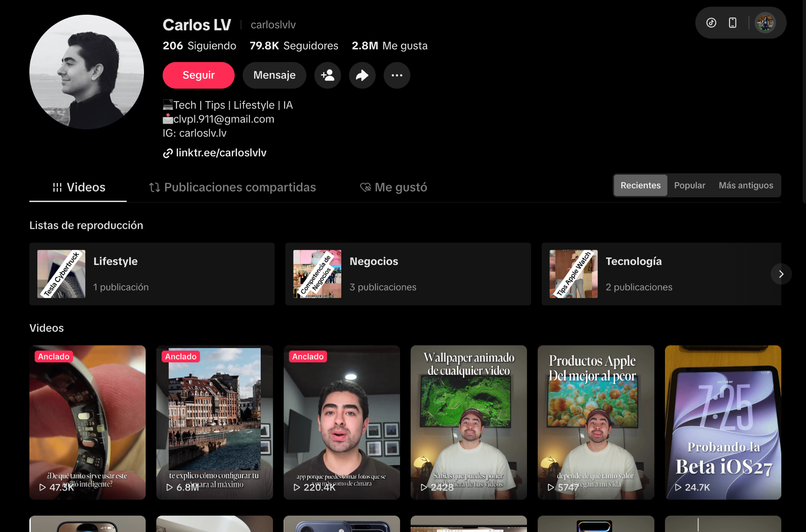This screenshot has width=806, height=532.
Task: Open the Me gustó tab
Action: (x=393, y=187)
